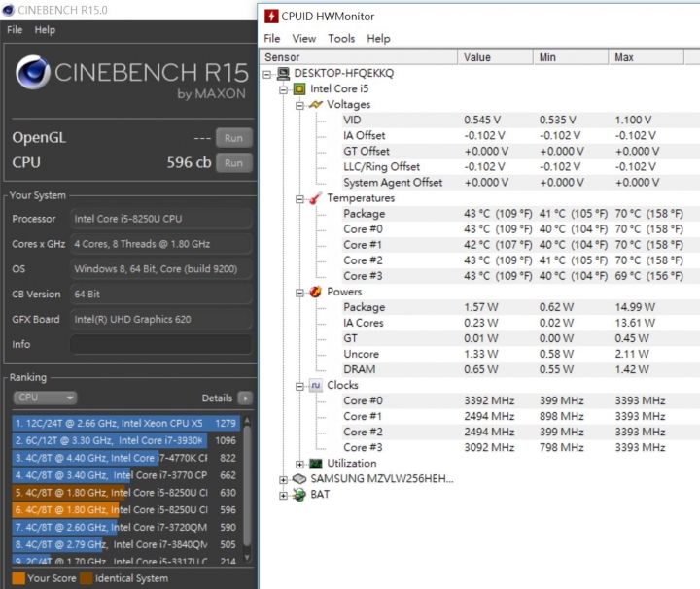This screenshot has width=700, height=589.
Task: Click the Cinebench R15 sphere logo
Action: pyautogui.click(x=33, y=72)
